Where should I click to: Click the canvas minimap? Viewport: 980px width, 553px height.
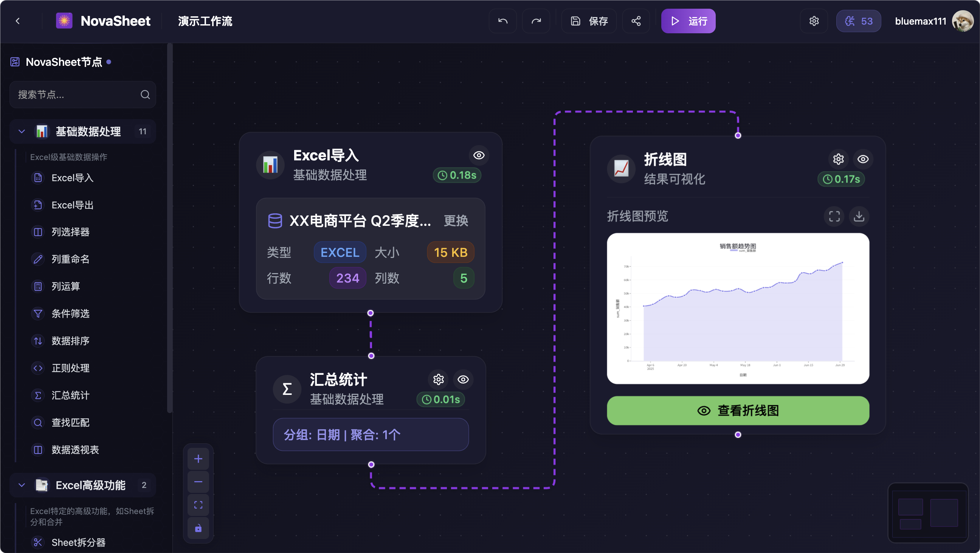tap(928, 513)
